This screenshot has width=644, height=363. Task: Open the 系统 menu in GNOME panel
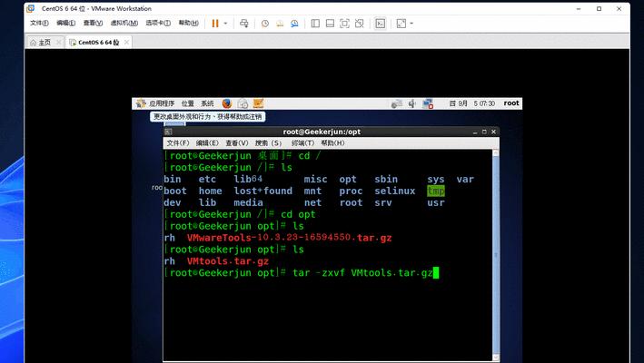[x=207, y=103]
